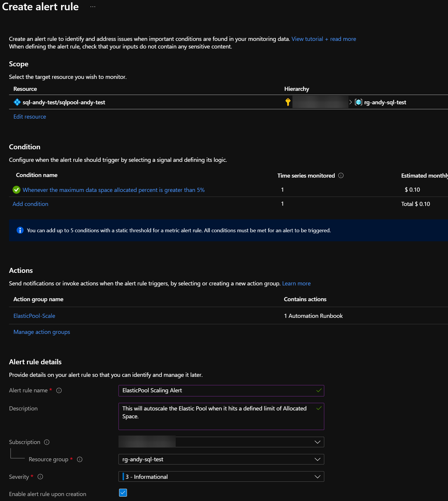The image size is (448, 501).
Task: Click the $ 0.10 condition cost value
Action: (x=412, y=190)
